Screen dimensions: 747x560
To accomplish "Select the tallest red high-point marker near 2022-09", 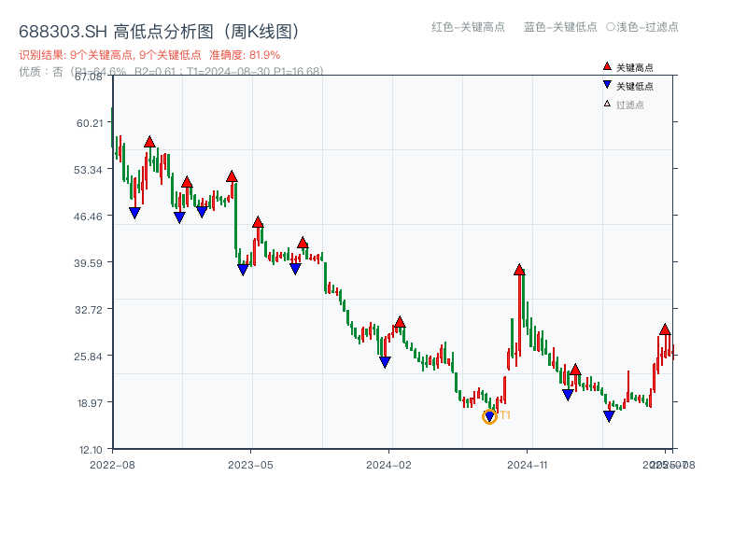I will (150, 142).
